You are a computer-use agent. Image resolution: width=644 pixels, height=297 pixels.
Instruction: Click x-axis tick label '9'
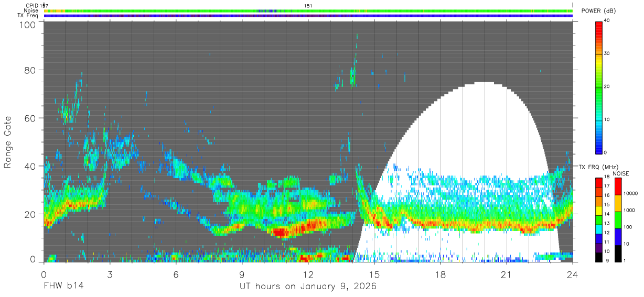pos(242,274)
